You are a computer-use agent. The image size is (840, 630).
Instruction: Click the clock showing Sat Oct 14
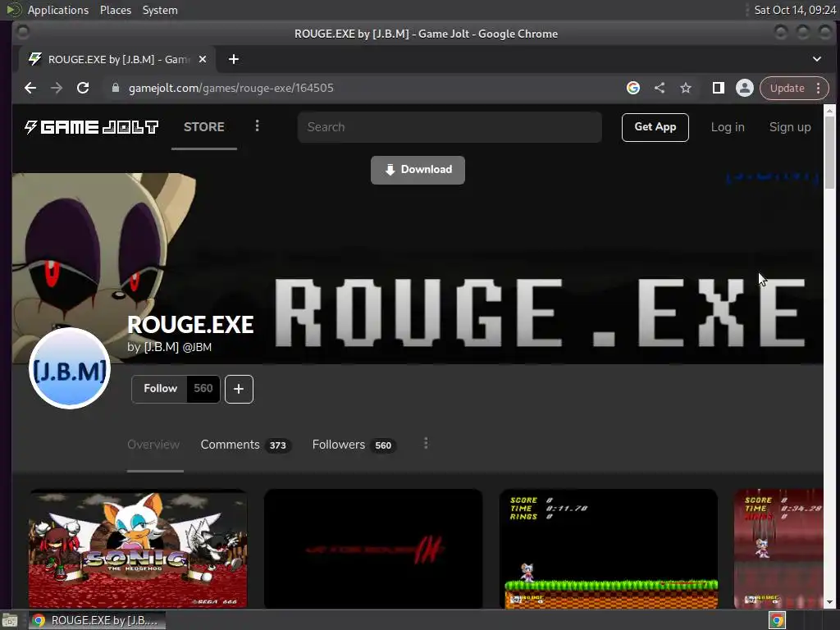point(794,10)
